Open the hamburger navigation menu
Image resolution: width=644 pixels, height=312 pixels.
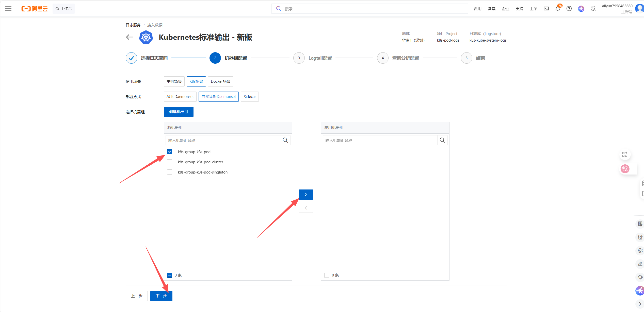click(x=8, y=9)
